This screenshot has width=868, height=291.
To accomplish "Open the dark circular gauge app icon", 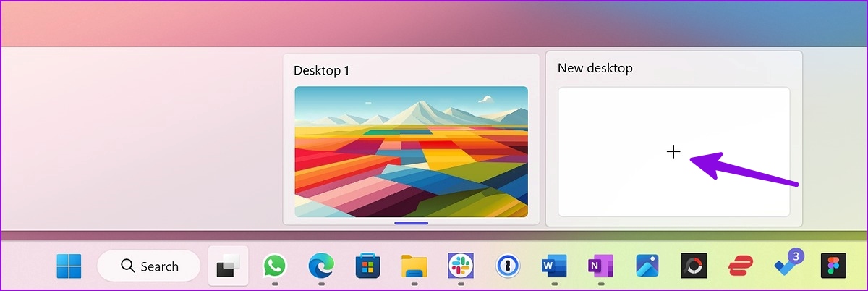I will [x=694, y=266].
